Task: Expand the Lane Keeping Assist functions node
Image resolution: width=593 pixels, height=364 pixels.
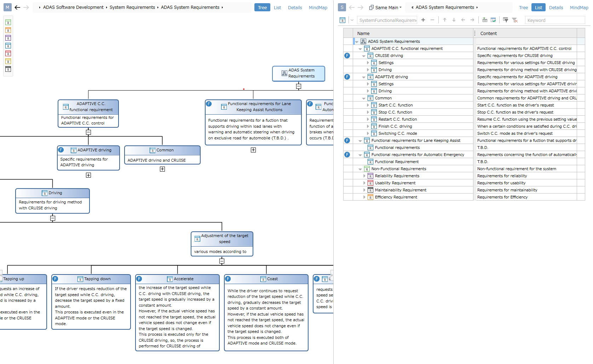Action: (253, 150)
